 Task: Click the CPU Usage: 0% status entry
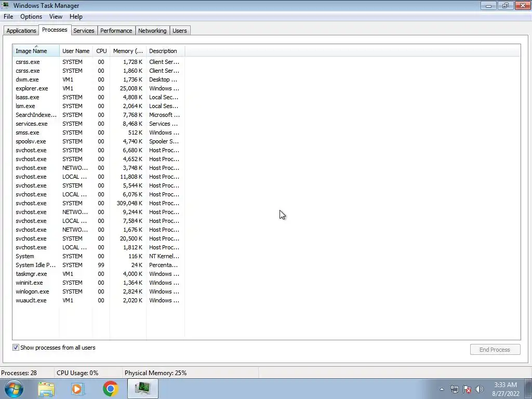pyautogui.click(x=77, y=373)
